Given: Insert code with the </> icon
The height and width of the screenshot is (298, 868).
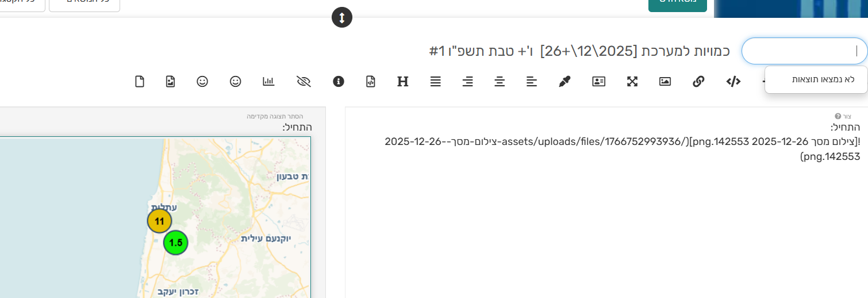Looking at the screenshot, I should point(733,81).
